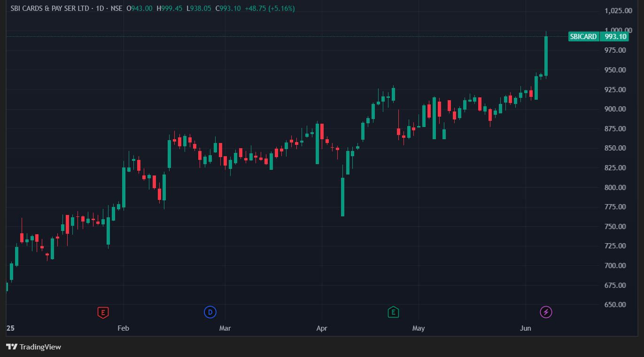The width and height of the screenshot is (644, 357).
Task: Click the Jun label on time axis
Action: (526, 328)
